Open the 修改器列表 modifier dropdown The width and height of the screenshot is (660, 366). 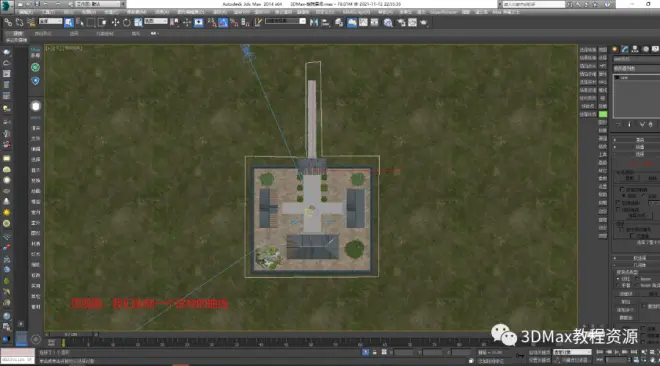coord(636,68)
